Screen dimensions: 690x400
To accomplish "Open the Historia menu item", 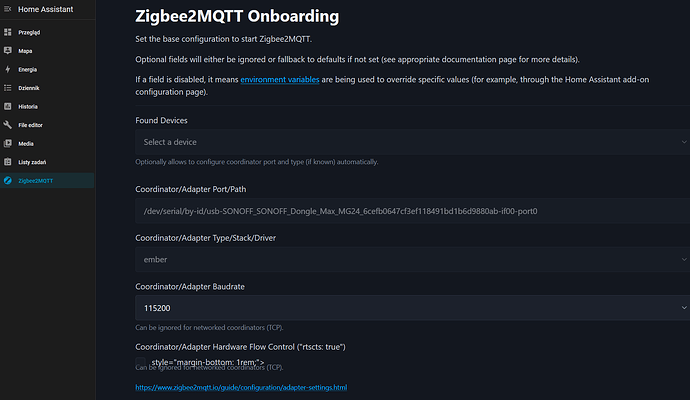I will 28,106.
